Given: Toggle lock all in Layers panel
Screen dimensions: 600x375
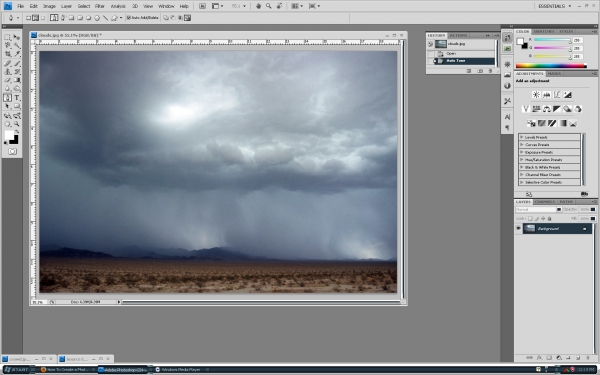Looking at the screenshot, I should 549,218.
